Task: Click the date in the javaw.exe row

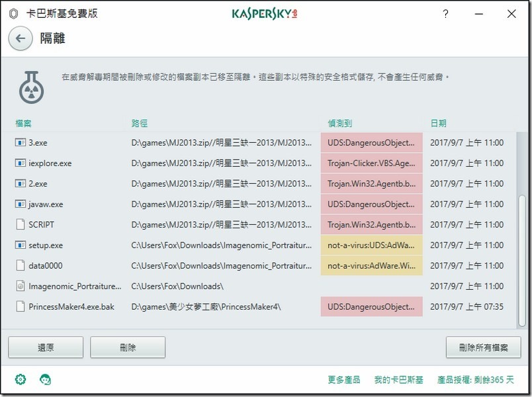Action: tap(467, 204)
